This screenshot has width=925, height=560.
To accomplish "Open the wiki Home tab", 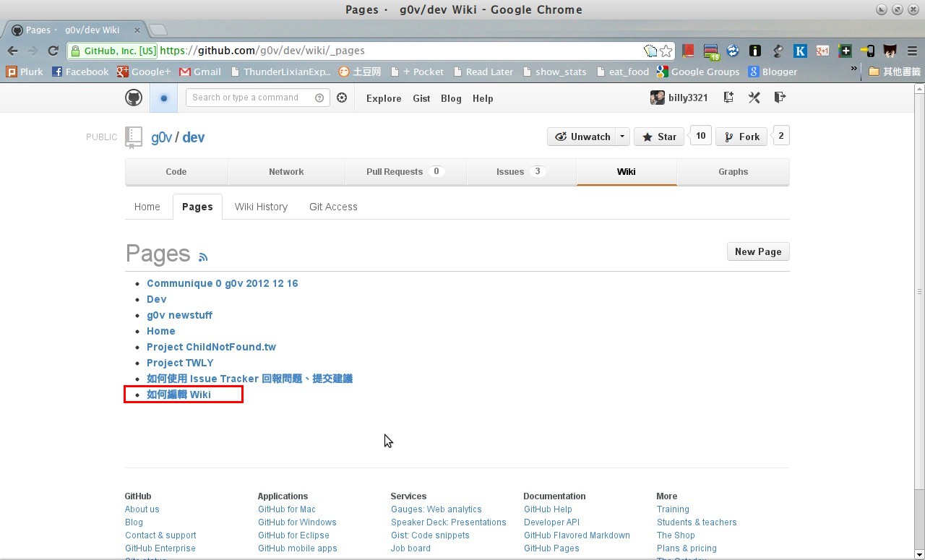I will click(147, 207).
